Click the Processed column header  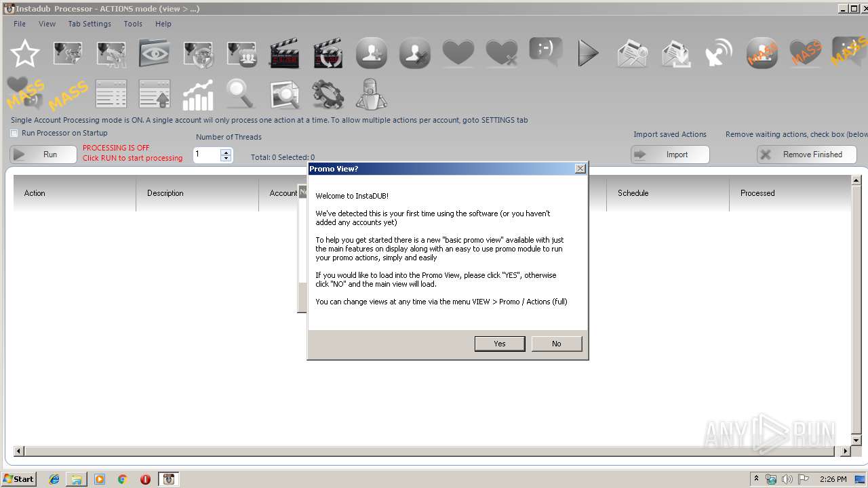[790, 193]
